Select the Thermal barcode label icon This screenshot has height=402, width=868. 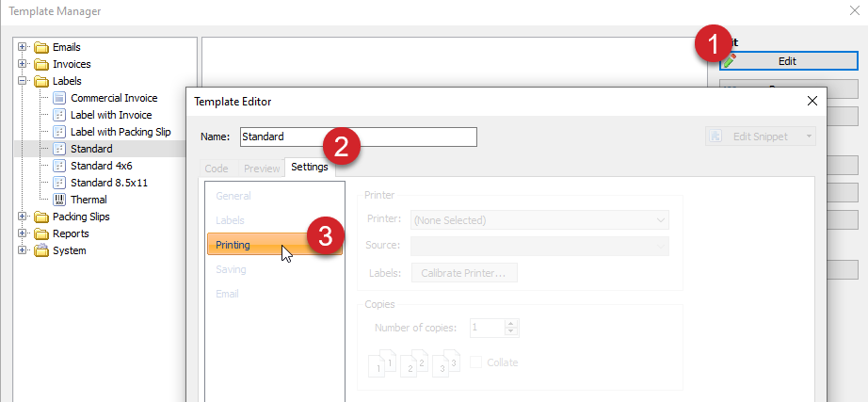[59, 200]
